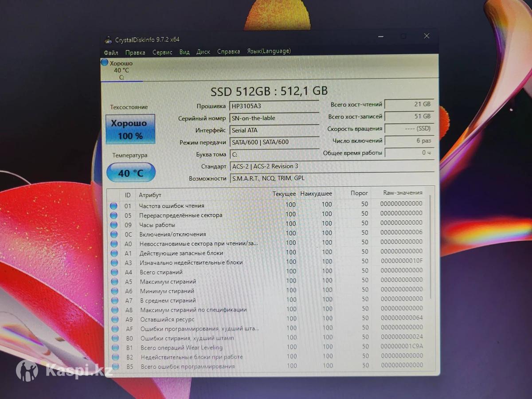This screenshot has height=399, width=532.
Task: Click status icon for Всего стираний row
Action: pos(114,272)
